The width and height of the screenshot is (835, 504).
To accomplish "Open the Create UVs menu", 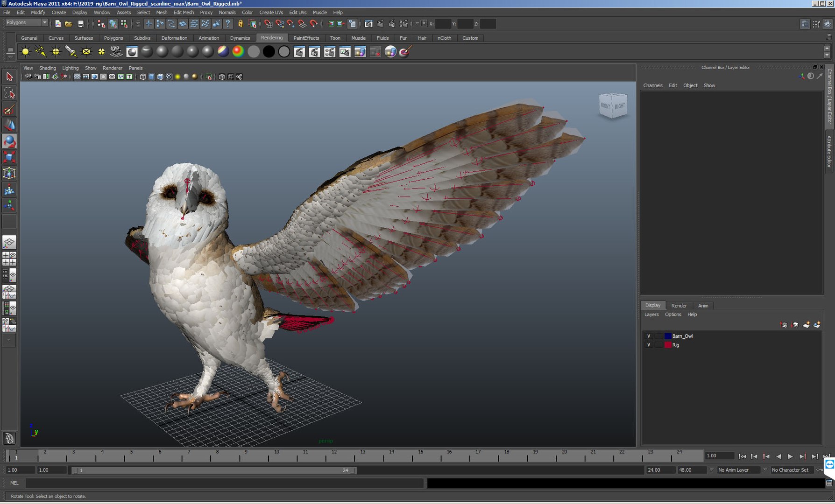I will (x=271, y=13).
